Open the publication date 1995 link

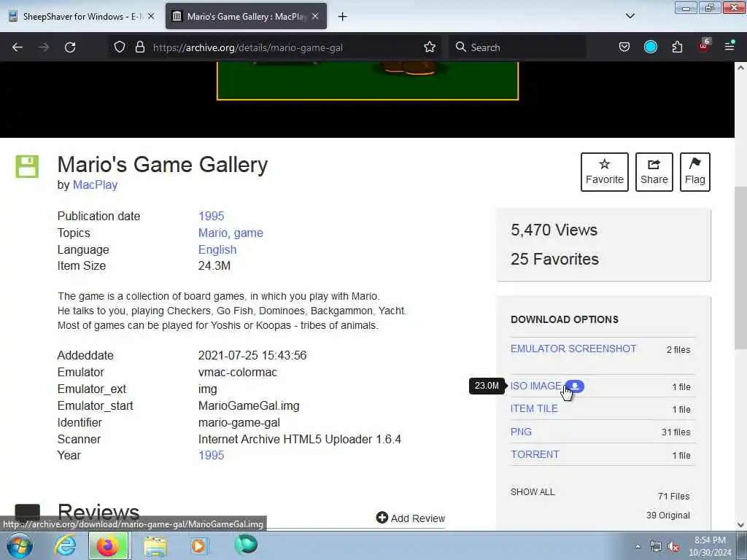[x=211, y=216]
